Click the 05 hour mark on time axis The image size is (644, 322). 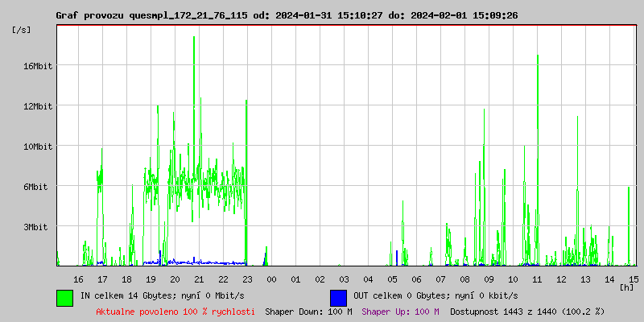pyautogui.click(x=392, y=279)
